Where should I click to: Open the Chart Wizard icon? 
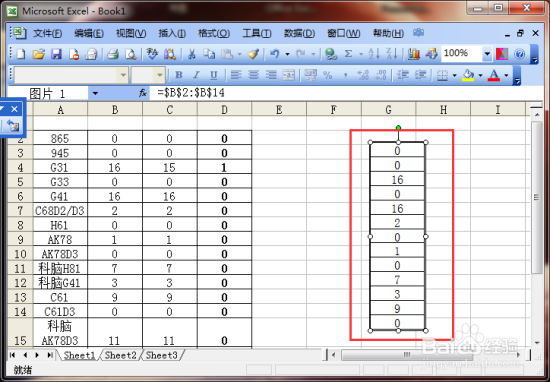point(414,54)
